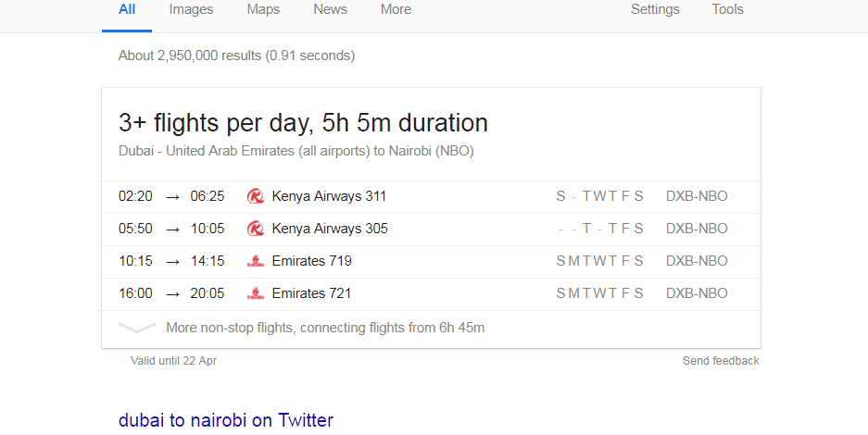
Task: Click DXB-NBO route for the 16:00 flight
Action: [x=697, y=293]
